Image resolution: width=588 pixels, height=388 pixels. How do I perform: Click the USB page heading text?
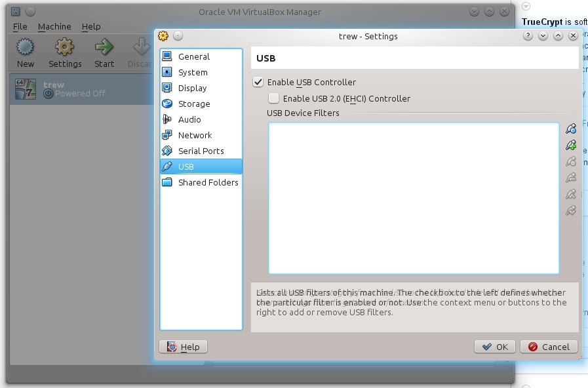click(x=266, y=58)
